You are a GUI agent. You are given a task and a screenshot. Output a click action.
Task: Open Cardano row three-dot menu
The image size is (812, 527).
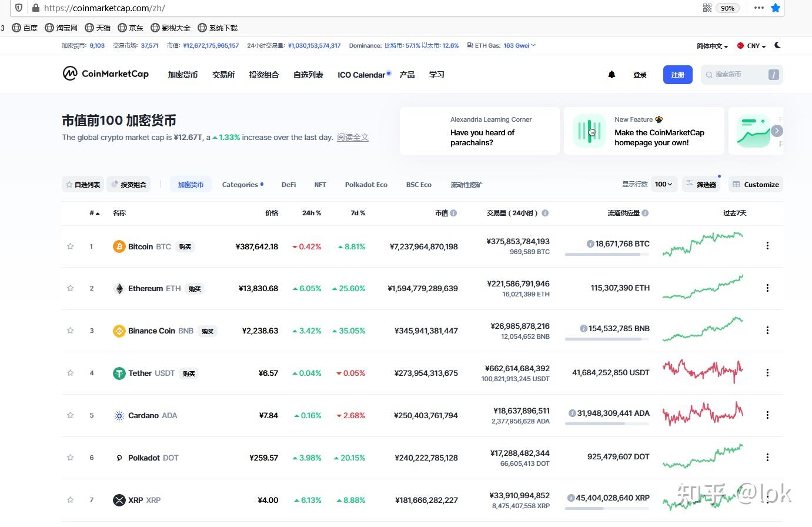click(767, 415)
